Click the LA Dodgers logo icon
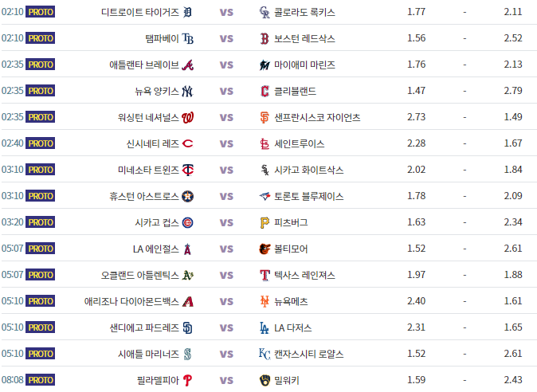This screenshot has width=537, height=392. [x=265, y=327]
